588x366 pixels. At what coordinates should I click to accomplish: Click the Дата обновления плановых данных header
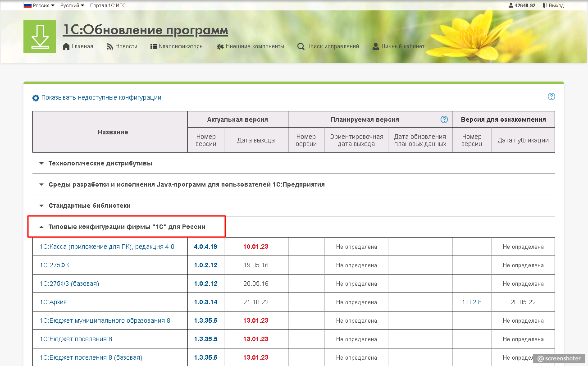pyautogui.click(x=420, y=140)
